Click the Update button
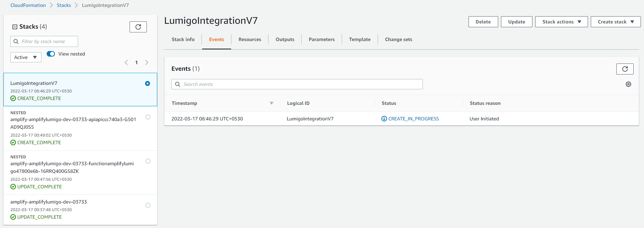The width and height of the screenshot is (644, 228). click(517, 22)
